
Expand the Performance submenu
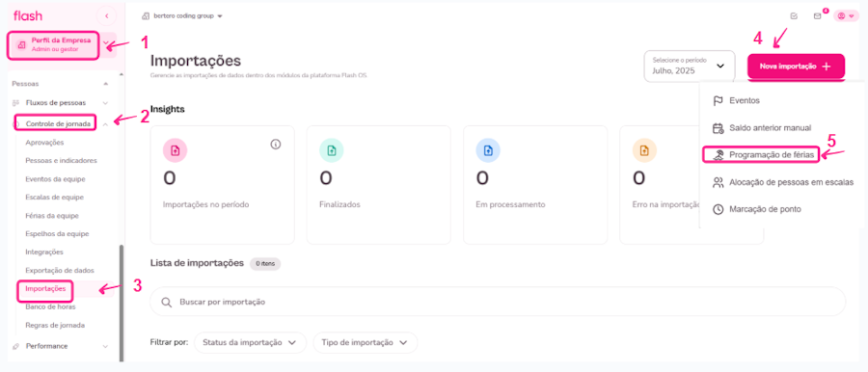(106, 346)
